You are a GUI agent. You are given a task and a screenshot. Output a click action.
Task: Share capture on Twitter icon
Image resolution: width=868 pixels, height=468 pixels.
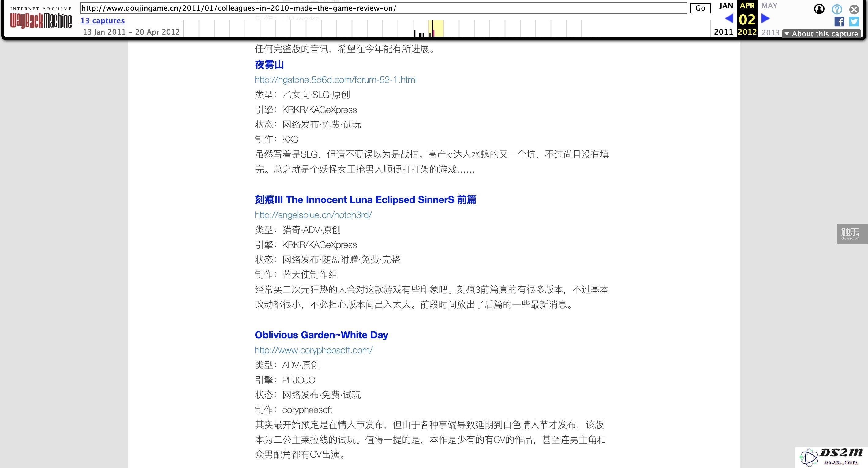pyautogui.click(x=854, y=22)
